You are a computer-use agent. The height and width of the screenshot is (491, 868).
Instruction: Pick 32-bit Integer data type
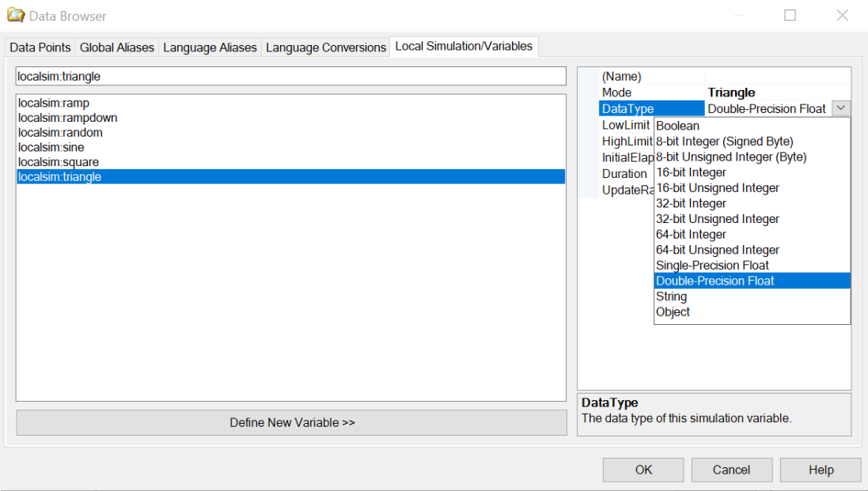click(x=691, y=203)
